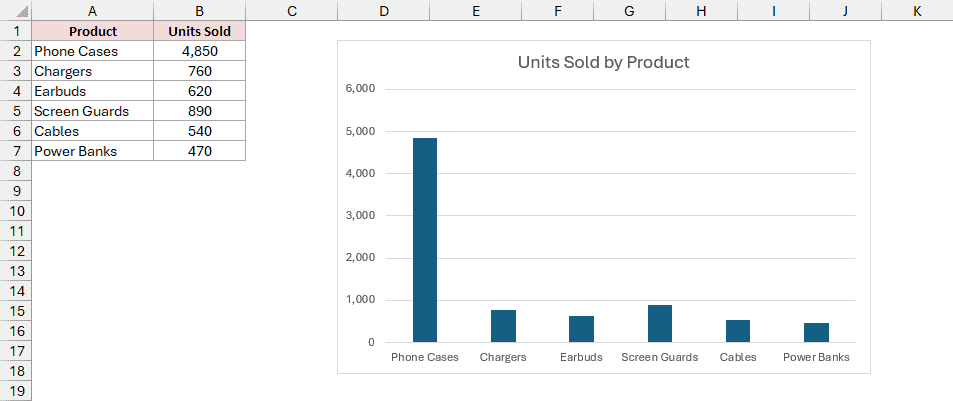The height and width of the screenshot is (401, 953).
Task: Select the Cables cell in column A
Action: tap(92, 131)
